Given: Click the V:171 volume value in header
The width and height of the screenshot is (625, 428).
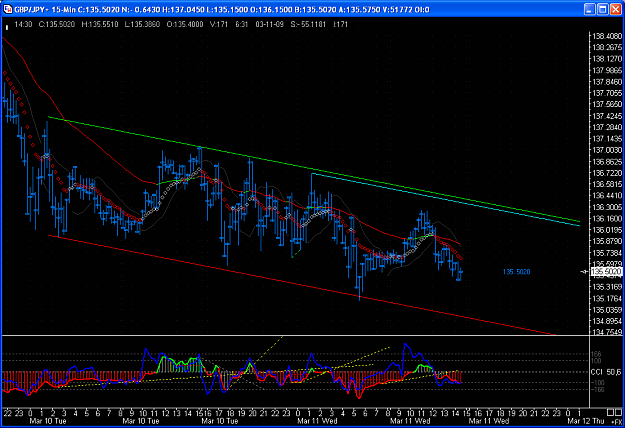Looking at the screenshot, I should pyautogui.click(x=218, y=24).
